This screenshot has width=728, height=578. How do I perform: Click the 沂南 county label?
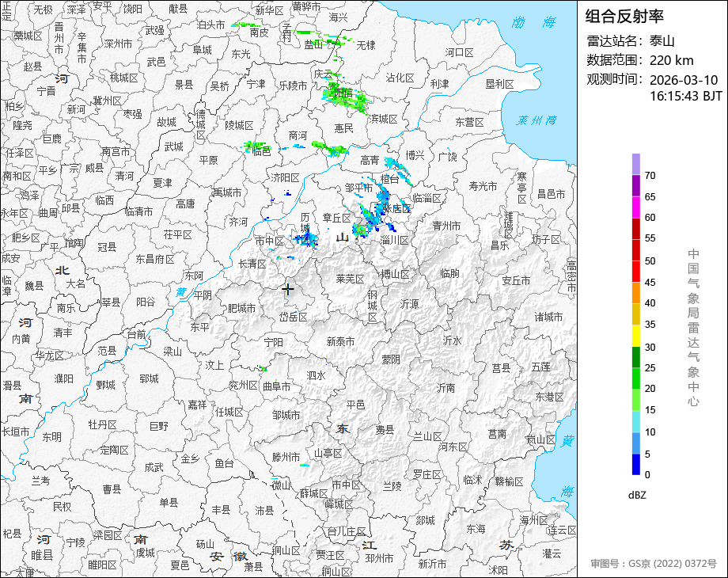[446, 387]
